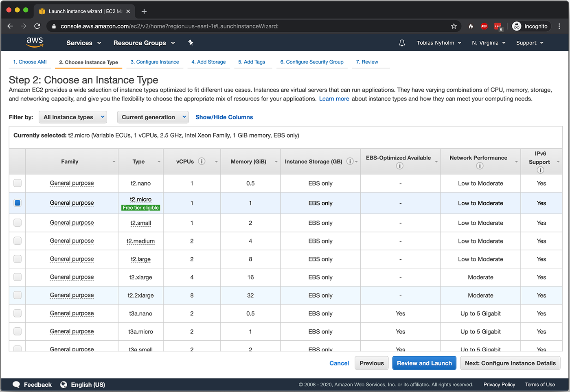Go to step 6 Configure Security Group
Viewport: 570px width, 392px height.
click(x=312, y=62)
